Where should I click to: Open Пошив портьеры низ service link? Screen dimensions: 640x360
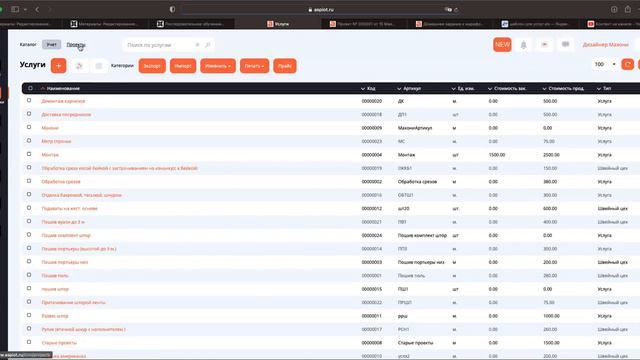tap(65, 262)
